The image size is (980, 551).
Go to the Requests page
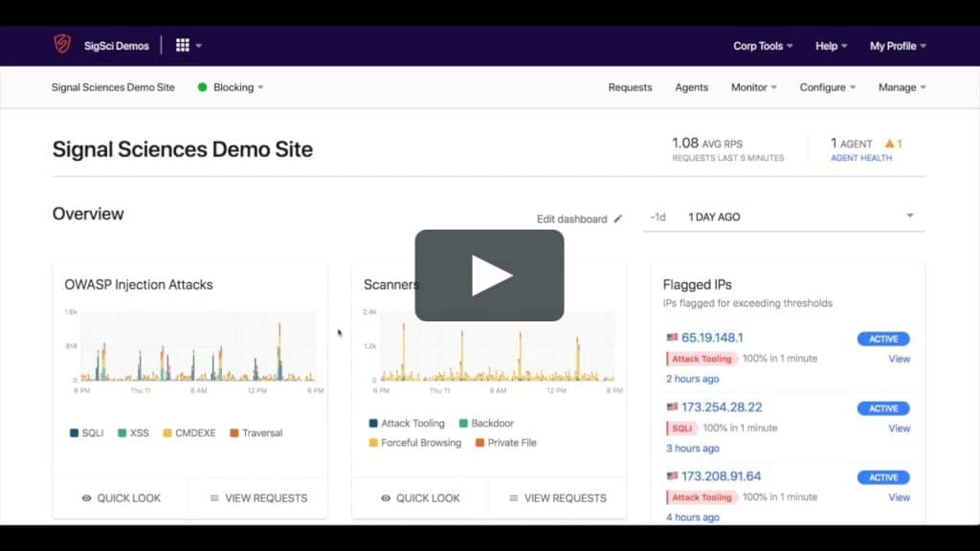point(630,87)
